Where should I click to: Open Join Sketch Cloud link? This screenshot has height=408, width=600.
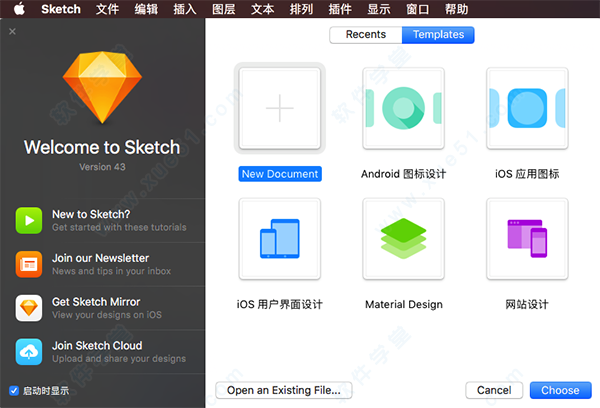(97, 346)
